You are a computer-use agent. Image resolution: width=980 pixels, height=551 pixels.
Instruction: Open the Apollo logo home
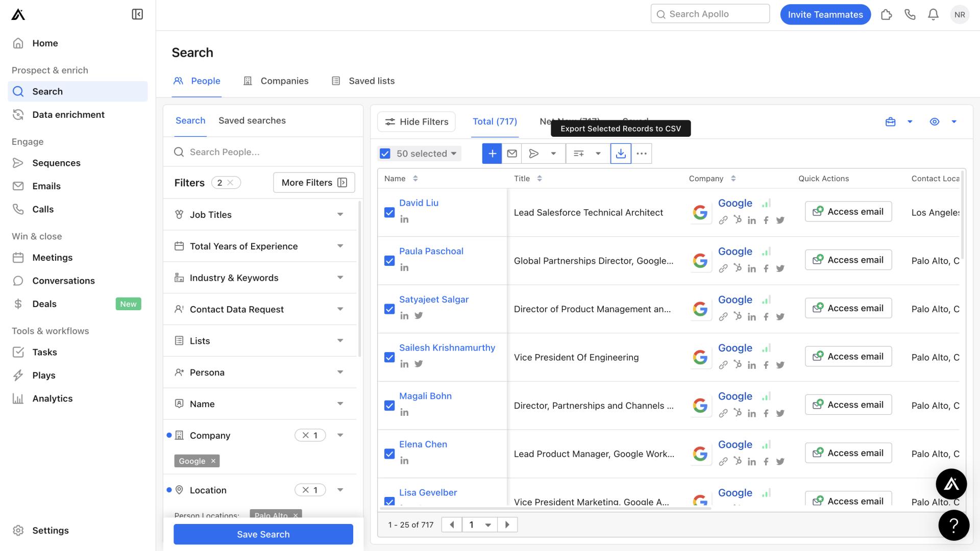click(x=18, y=14)
